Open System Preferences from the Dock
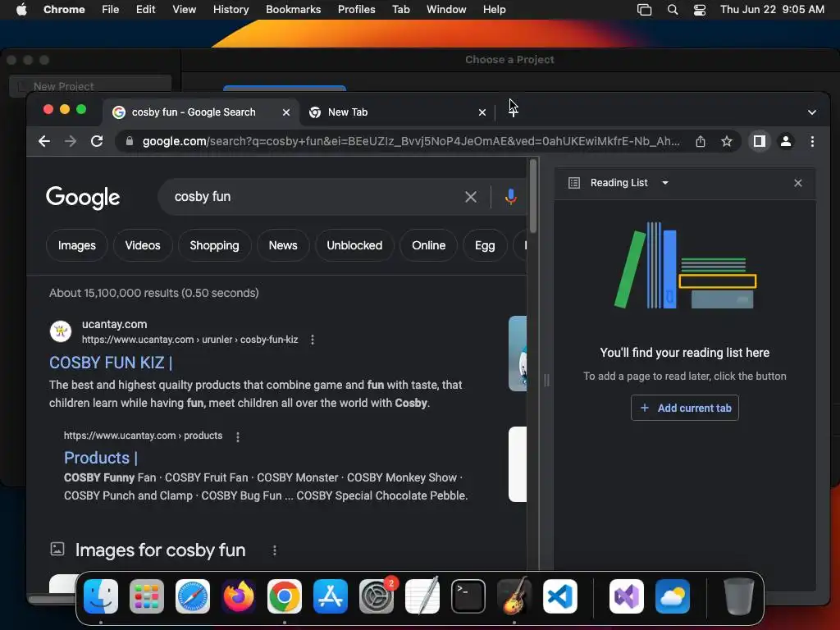Screen dimensions: 840x630 377,596
